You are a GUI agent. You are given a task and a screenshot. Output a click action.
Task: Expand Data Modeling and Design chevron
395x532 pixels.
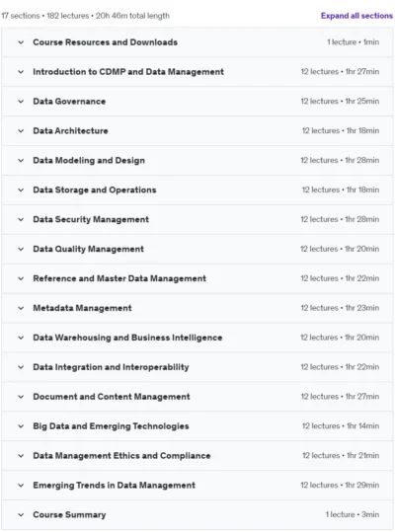pos(21,161)
